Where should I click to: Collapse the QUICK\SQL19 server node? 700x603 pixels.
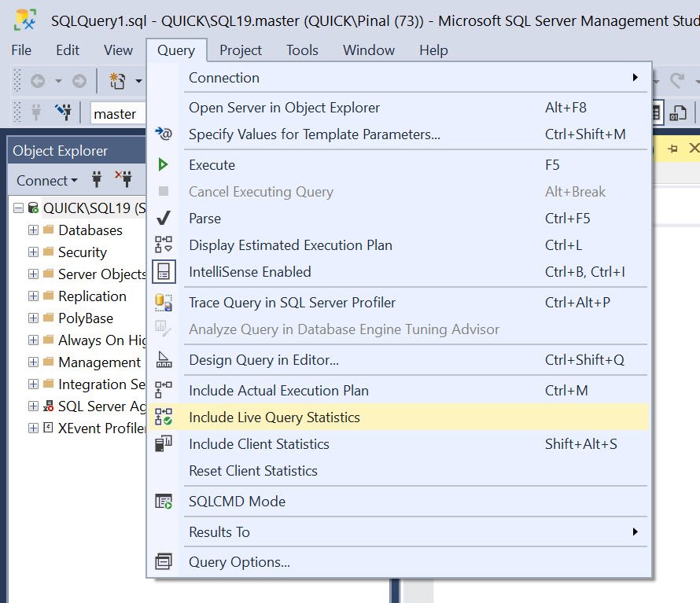18,208
